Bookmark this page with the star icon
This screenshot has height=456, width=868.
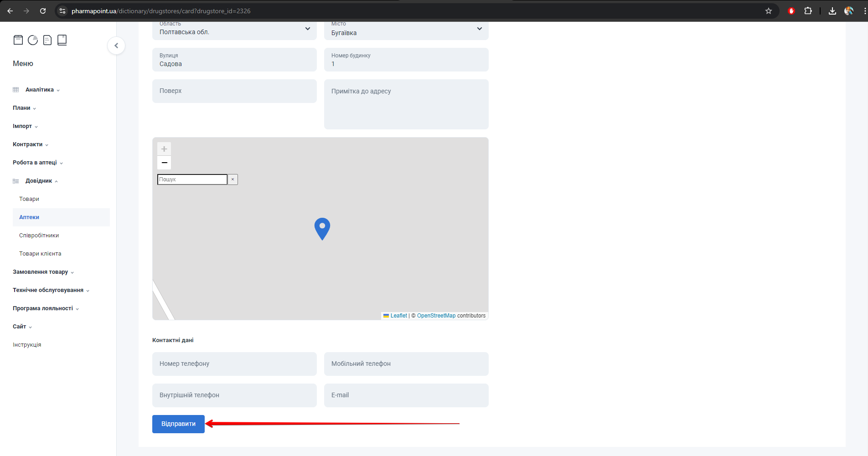click(769, 11)
